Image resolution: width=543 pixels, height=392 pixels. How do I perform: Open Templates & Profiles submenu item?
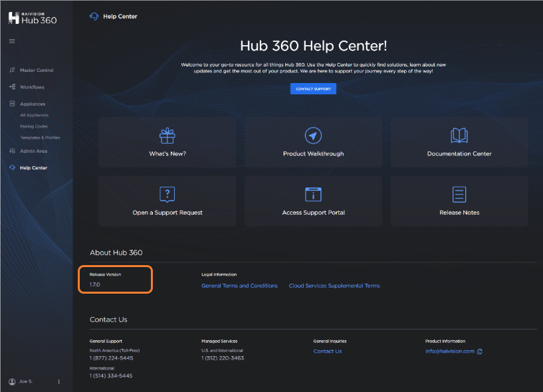click(x=40, y=138)
